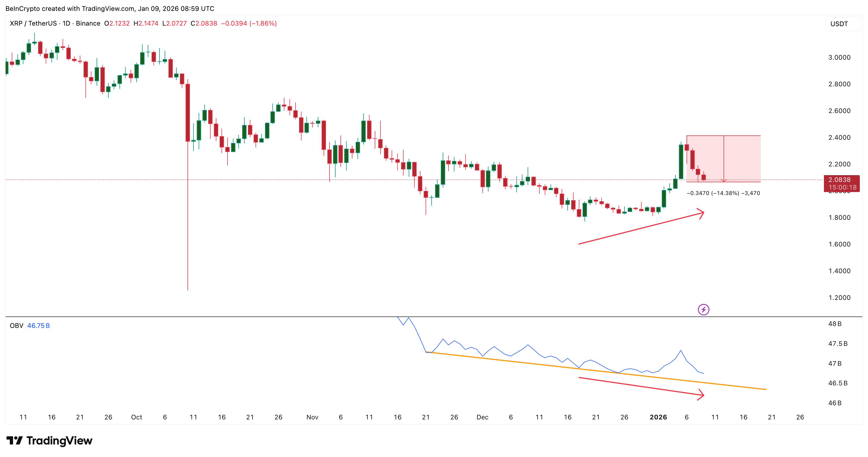
Task: Open the USDT currency selector
Action: pos(840,24)
